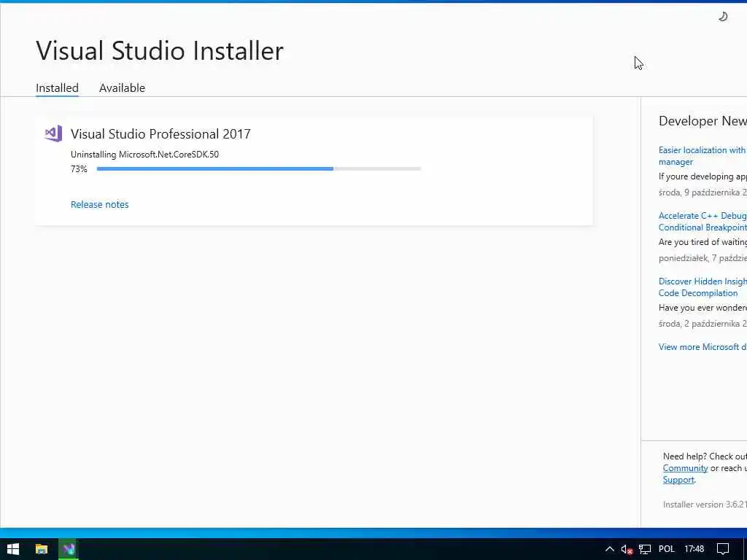747x560 pixels.
Task: Click 'Uninstalling Microsoft.Net.CoreSDK.50' status text
Action: click(x=145, y=155)
